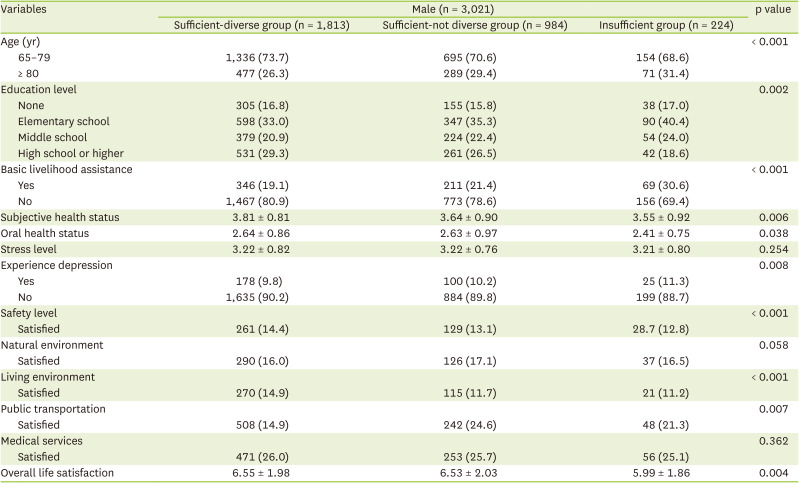Click the value '28.7 (12.8)'
Viewport: 799px width, 483px height.
661,329
